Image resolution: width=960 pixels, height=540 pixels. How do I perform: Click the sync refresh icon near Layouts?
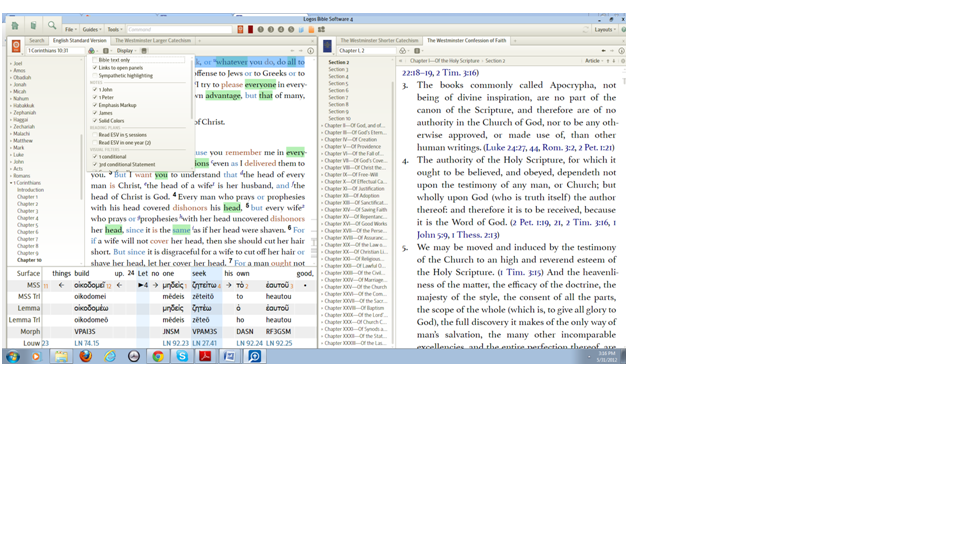pyautogui.click(x=586, y=29)
